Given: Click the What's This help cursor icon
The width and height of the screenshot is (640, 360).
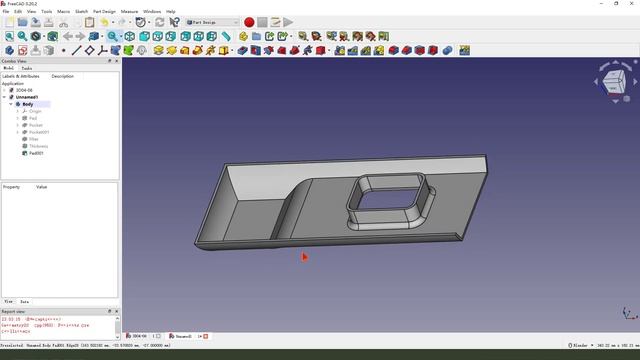Looking at the screenshot, I should click(174, 22).
